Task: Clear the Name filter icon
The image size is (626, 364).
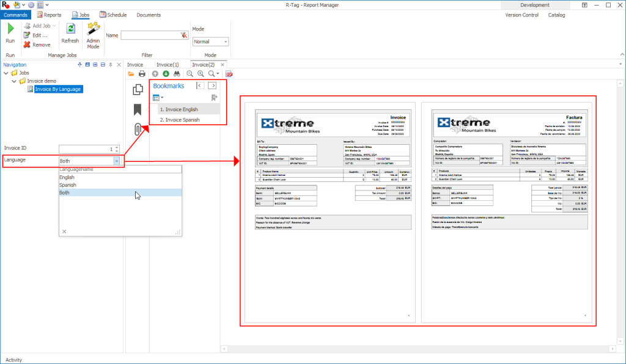Action: [183, 35]
